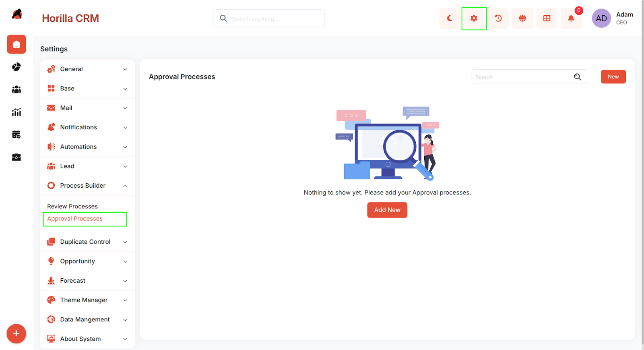Expand the About System section
This screenshot has height=350, width=644.
[x=88, y=339]
